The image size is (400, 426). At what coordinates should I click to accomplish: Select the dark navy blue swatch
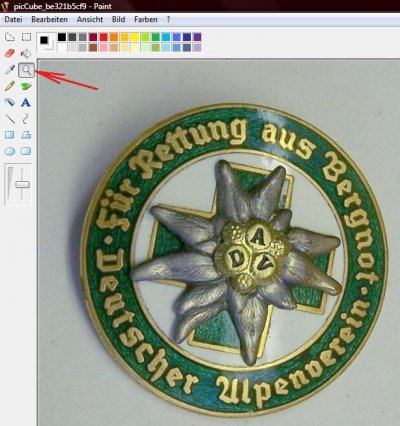click(187, 37)
